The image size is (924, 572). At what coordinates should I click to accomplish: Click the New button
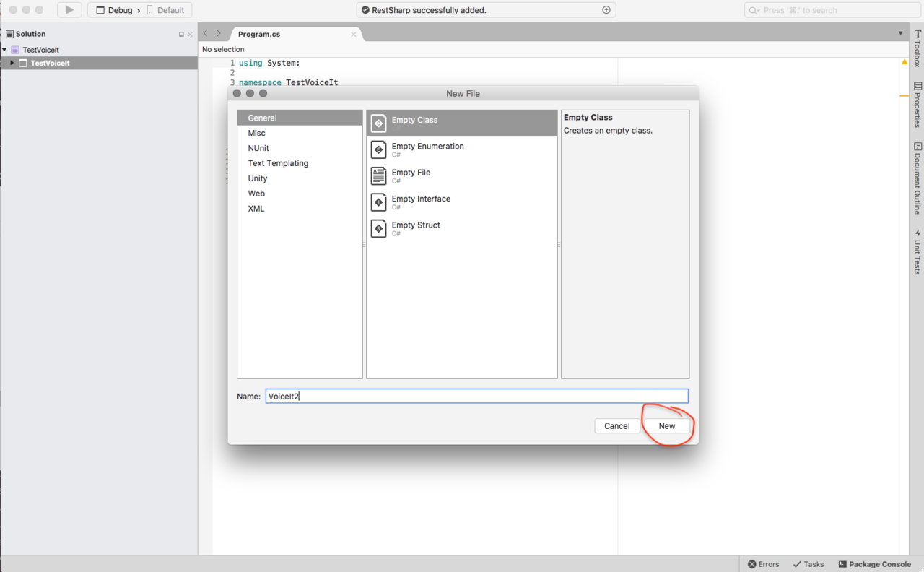pos(666,426)
